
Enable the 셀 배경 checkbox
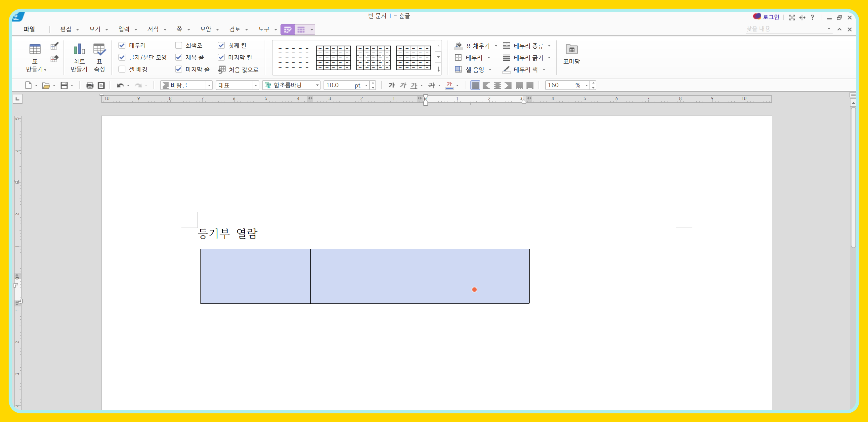click(x=122, y=69)
